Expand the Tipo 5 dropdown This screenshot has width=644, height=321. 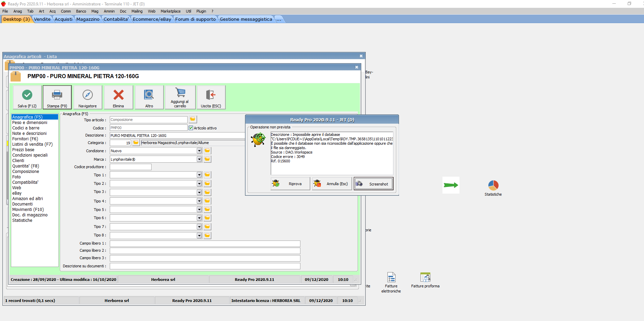199,210
